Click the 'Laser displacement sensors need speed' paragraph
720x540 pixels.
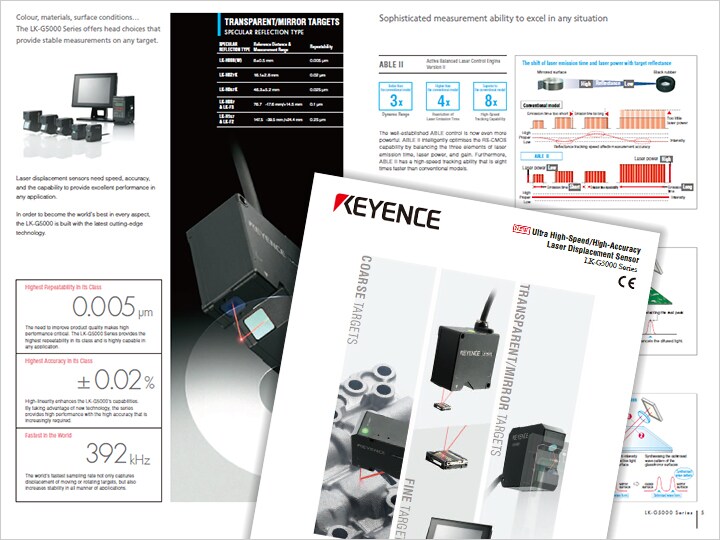click(85, 187)
